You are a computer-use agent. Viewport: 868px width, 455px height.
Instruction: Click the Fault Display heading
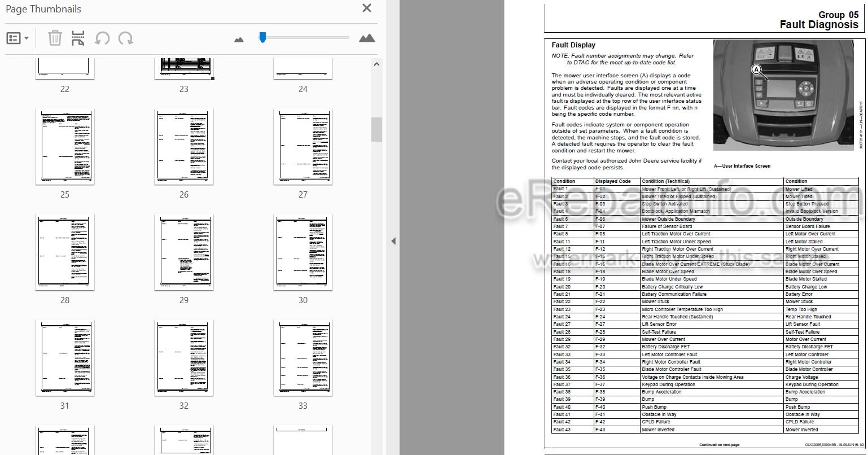[x=573, y=45]
